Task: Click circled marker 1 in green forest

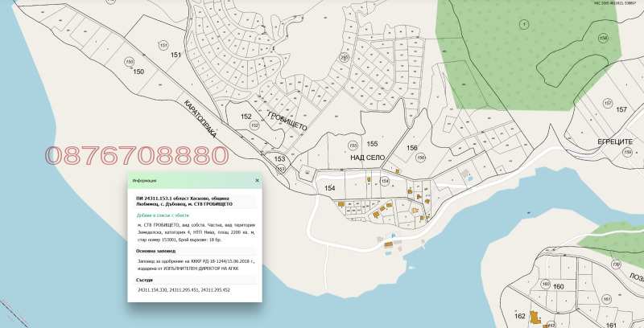Action: click(526, 24)
